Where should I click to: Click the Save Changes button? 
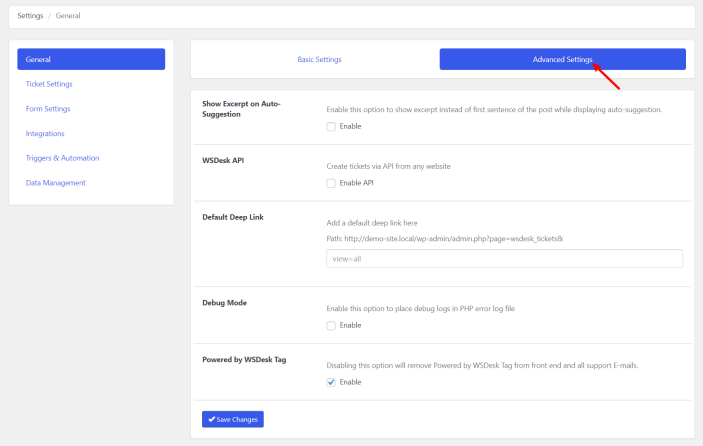click(x=233, y=420)
